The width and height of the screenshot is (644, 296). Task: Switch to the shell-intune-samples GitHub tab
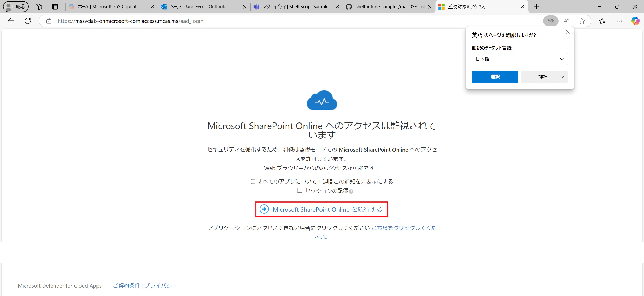pyautogui.click(x=387, y=6)
